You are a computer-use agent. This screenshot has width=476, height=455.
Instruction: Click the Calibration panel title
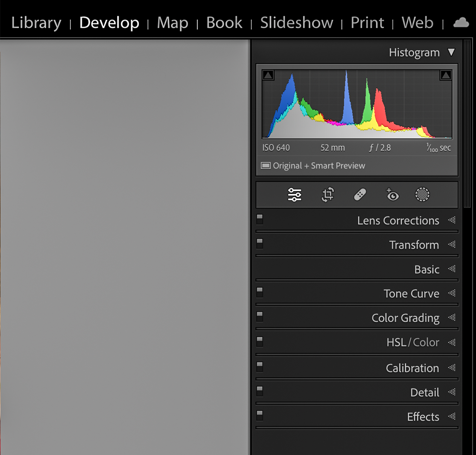click(412, 368)
